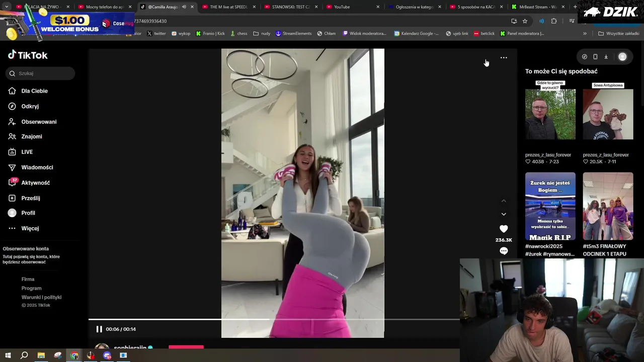
Task: Switch to Ogłoszenia w kategorii tab
Action: (415, 7)
